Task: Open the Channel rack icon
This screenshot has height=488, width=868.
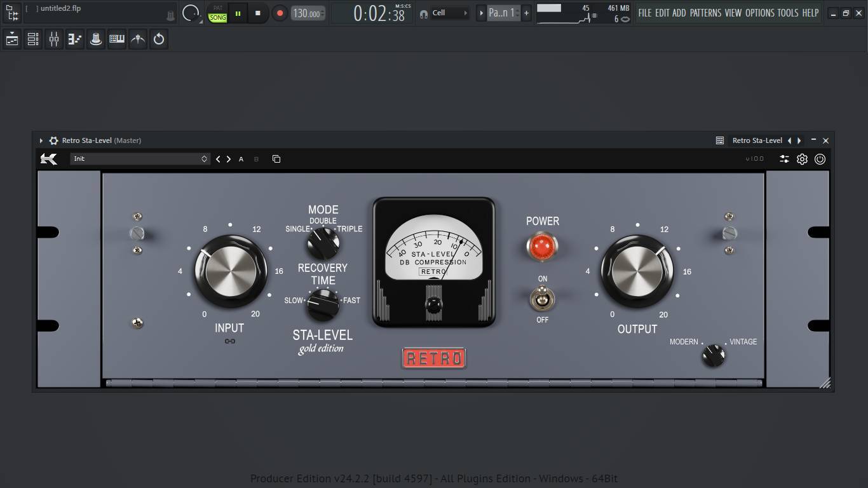Action: coord(33,39)
